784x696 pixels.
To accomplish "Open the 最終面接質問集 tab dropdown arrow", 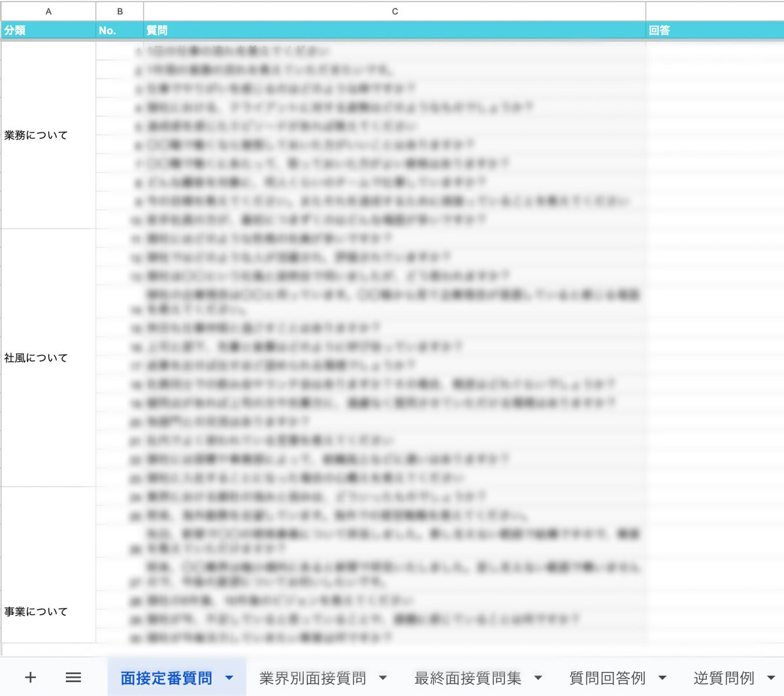I will [x=537, y=678].
